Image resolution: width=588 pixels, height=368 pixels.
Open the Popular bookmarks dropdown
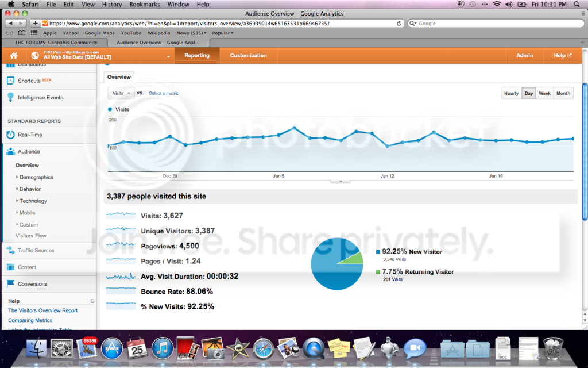(223, 33)
